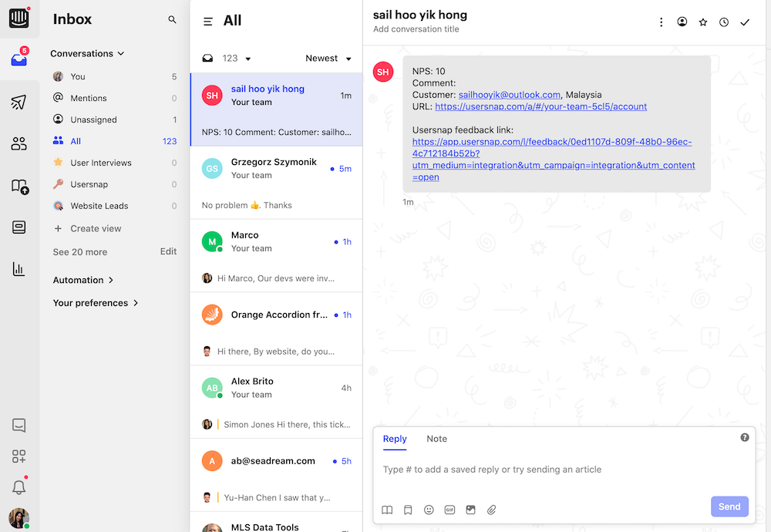Select the Unassigned view
This screenshot has height=532, width=771.
coord(115,120)
